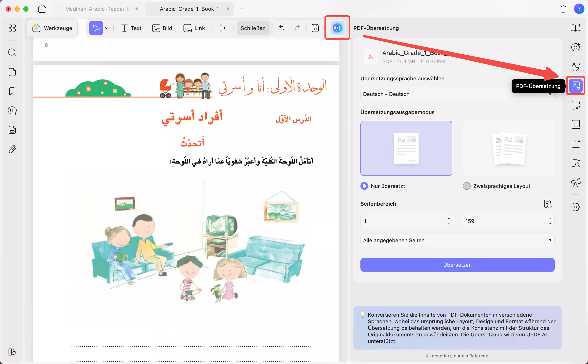Open the search in the left sidebar
Viewport: 588px width, 364px height.
coord(12,52)
